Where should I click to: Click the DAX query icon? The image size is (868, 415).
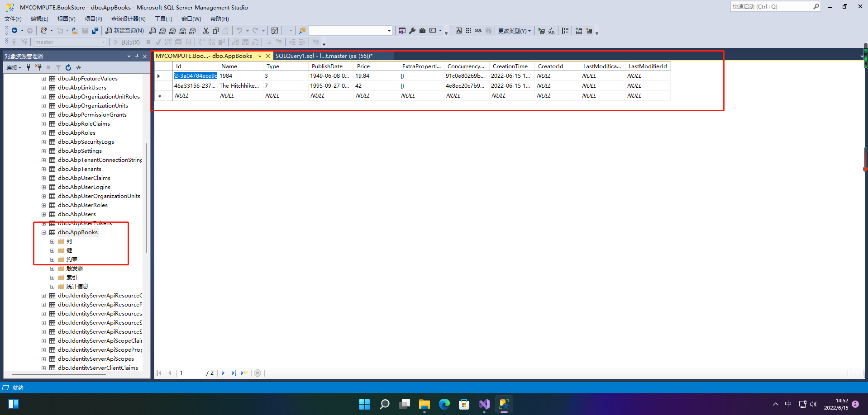pyautogui.click(x=192, y=31)
